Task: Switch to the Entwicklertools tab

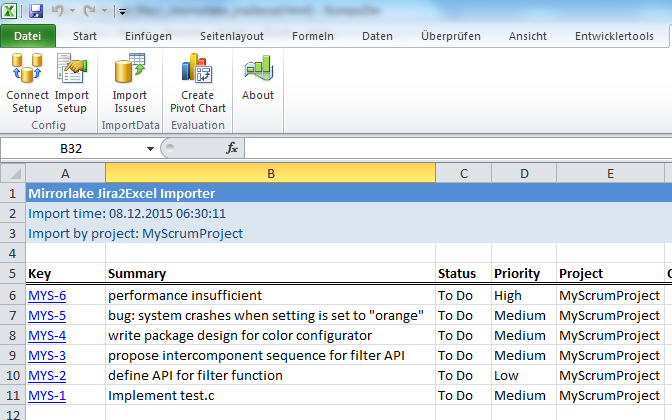Action: (614, 36)
